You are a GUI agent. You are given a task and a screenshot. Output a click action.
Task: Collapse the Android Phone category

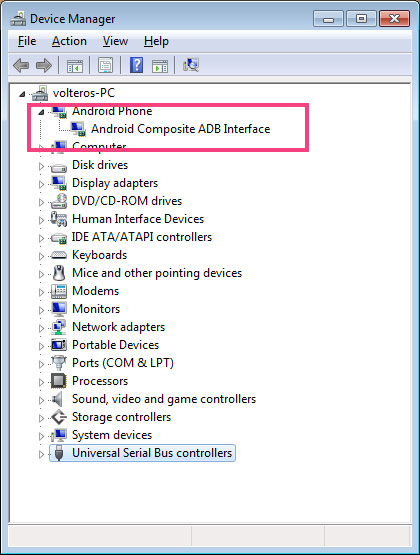(x=41, y=112)
